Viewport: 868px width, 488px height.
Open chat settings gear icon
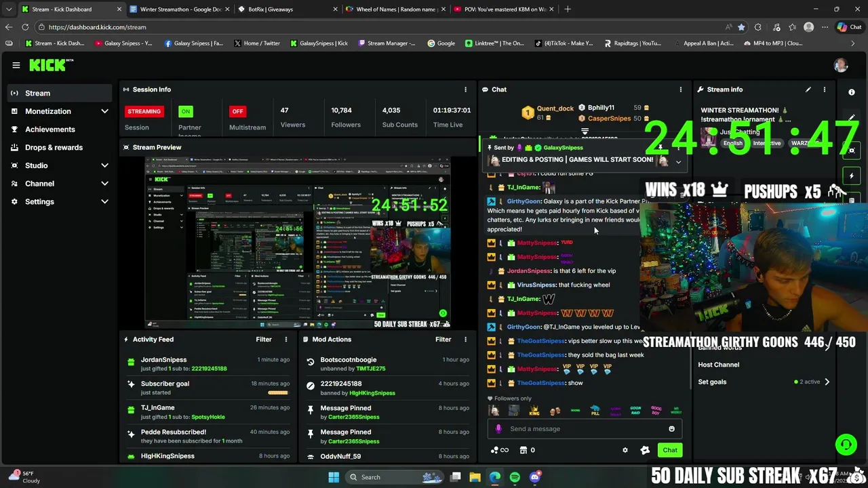pos(625,450)
